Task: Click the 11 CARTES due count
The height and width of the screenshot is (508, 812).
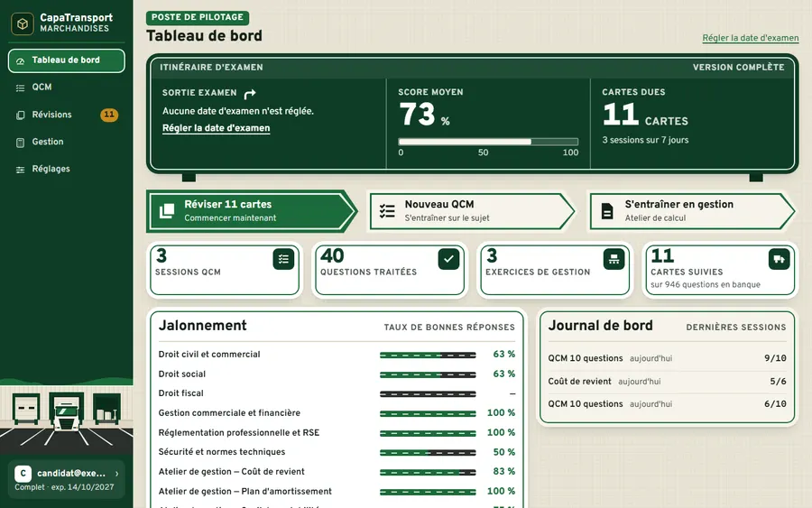Action: (645, 115)
